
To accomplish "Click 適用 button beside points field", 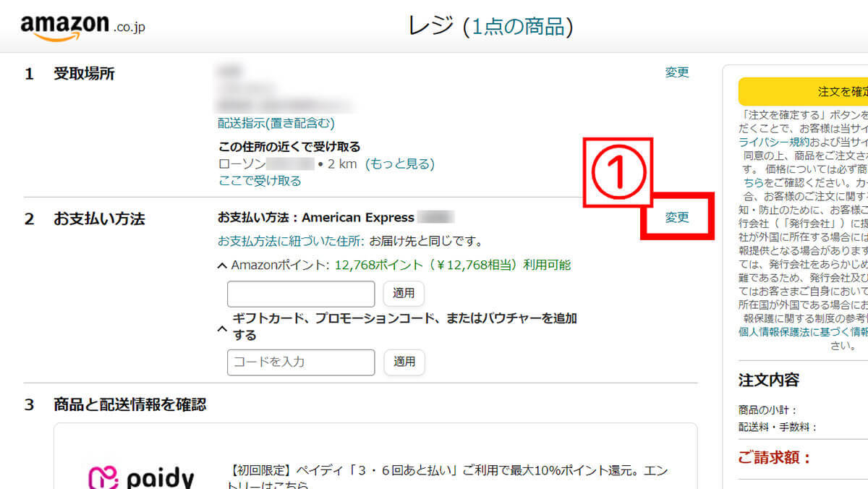I will (x=404, y=294).
